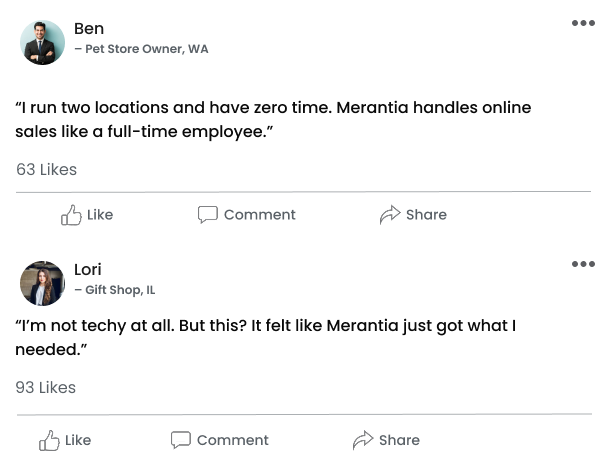The width and height of the screenshot is (605, 467).
Task: Click the share arrow icon on Lori's post
Action: [363, 441]
